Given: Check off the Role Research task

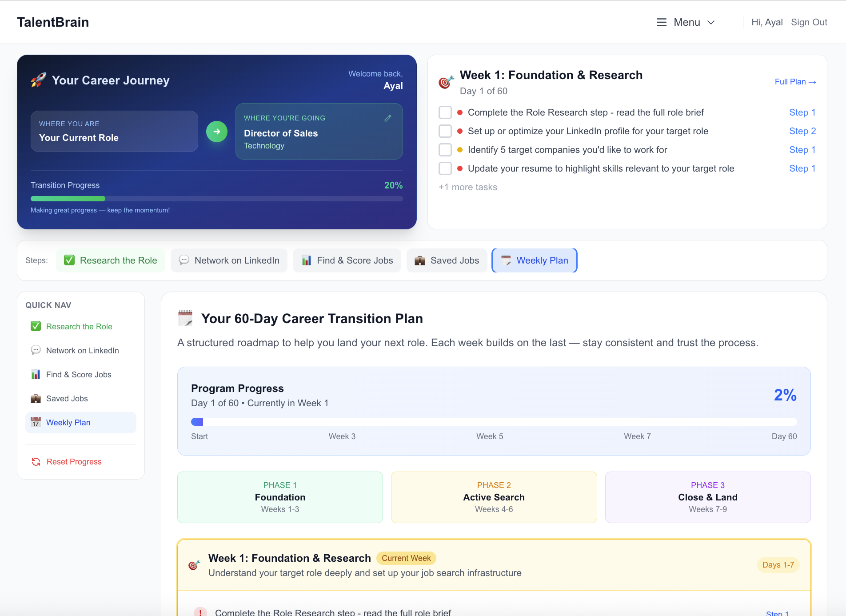Looking at the screenshot, I should tap(445, 112).
